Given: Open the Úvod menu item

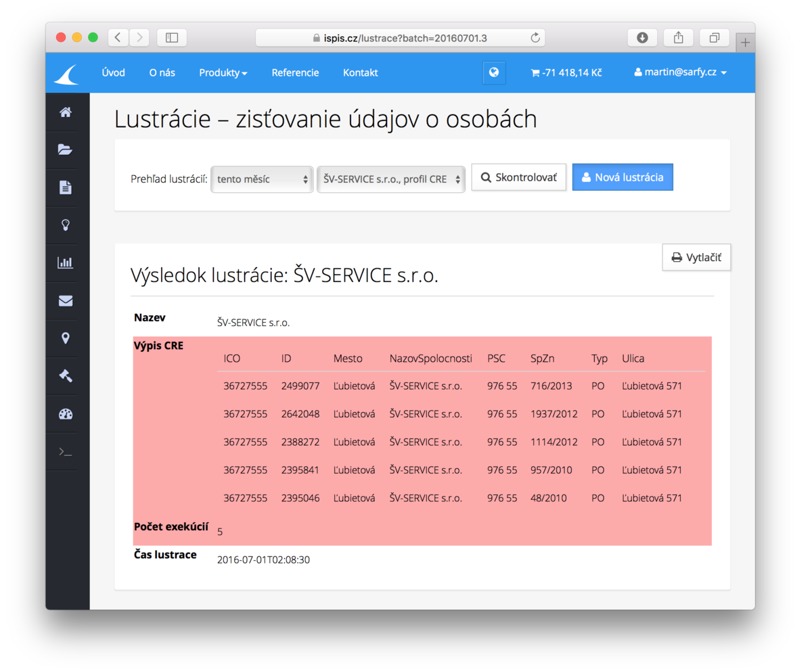Looking at the screenshot, I should 113,72.
